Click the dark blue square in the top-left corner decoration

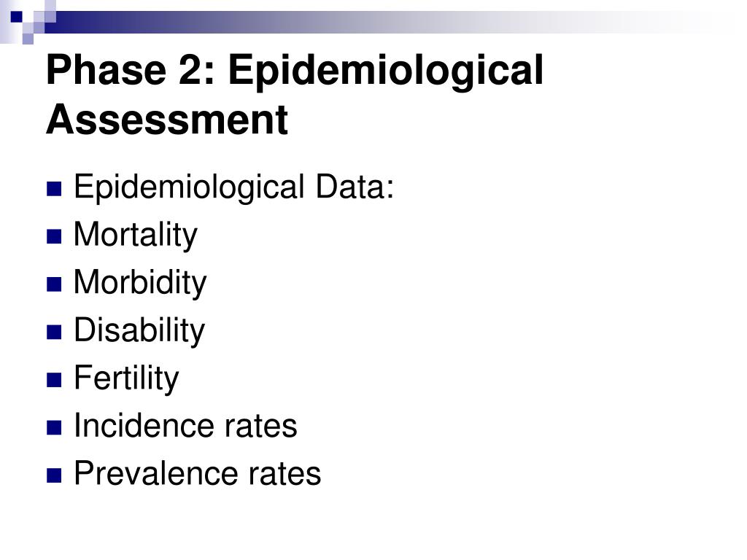click(17, 17)
